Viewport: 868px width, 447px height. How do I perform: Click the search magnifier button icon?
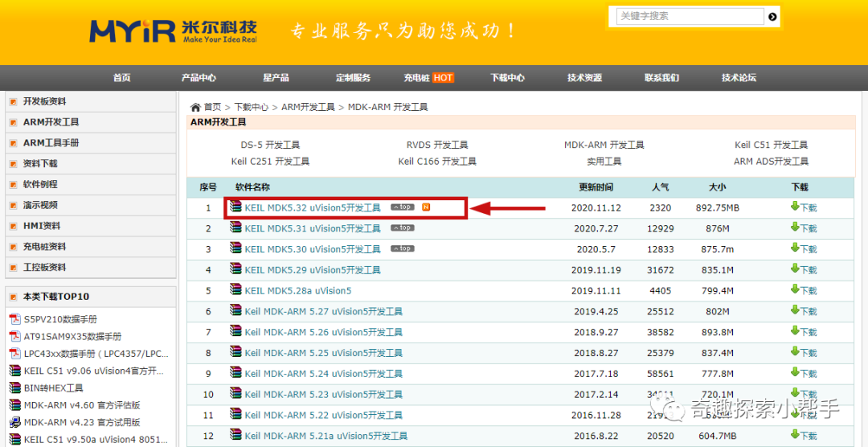773,17
